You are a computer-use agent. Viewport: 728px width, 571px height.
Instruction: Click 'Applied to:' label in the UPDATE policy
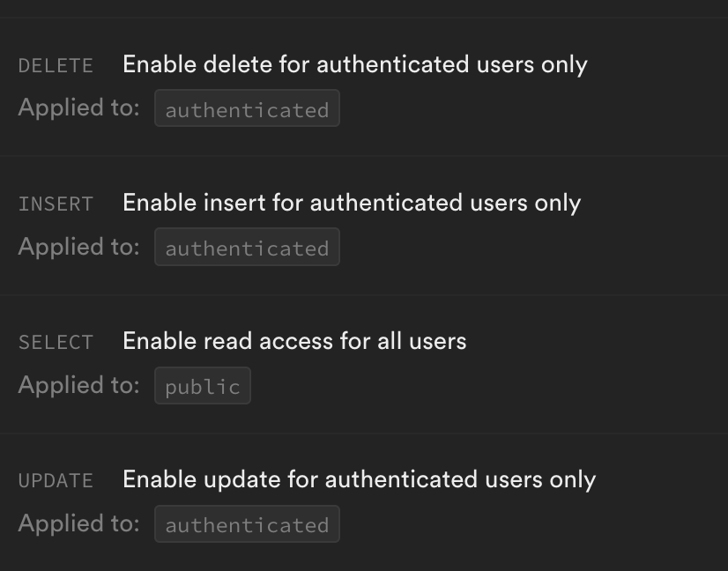point(78,523)
